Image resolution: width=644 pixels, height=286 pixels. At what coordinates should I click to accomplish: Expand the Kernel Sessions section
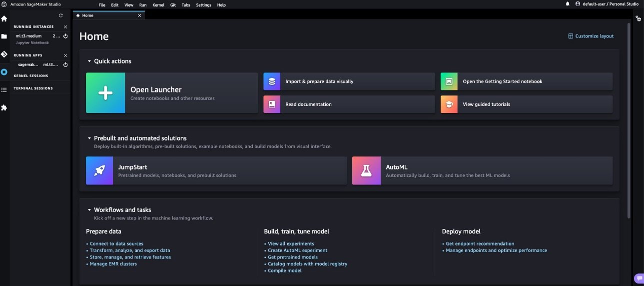[x=31, y=76]
